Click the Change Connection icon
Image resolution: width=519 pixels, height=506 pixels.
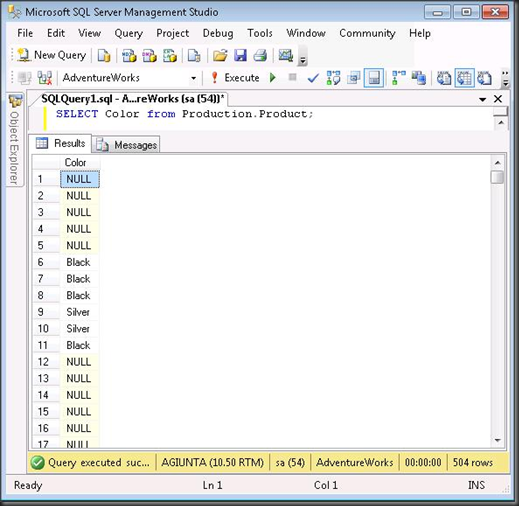point(45,78)
